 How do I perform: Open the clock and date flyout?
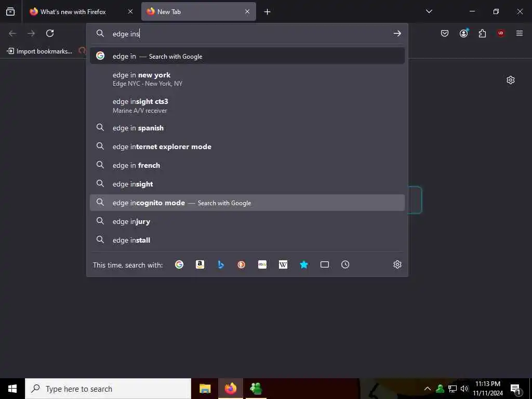488,389
